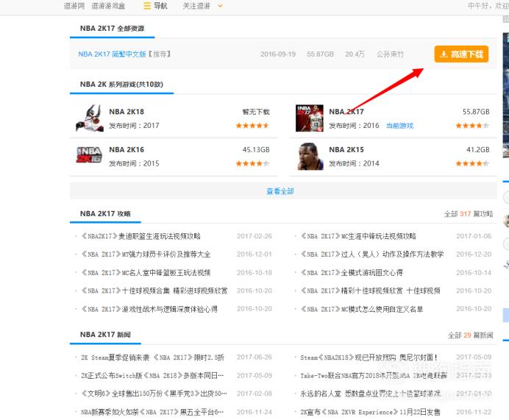Click the NBA 2K15 cover thumbnail
The width and height of the screenshot is (509, 420).
tap(310, 157)
